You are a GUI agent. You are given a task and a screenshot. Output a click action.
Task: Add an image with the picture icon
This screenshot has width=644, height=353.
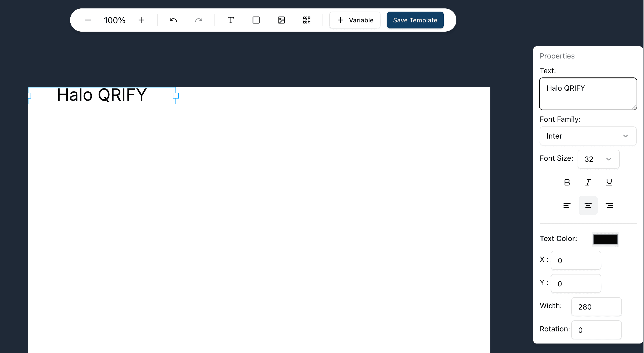click(281, 20)
